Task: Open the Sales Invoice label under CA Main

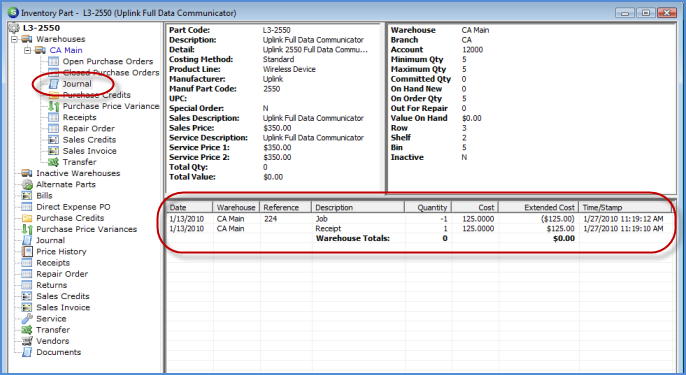Action: pos(90,151)
